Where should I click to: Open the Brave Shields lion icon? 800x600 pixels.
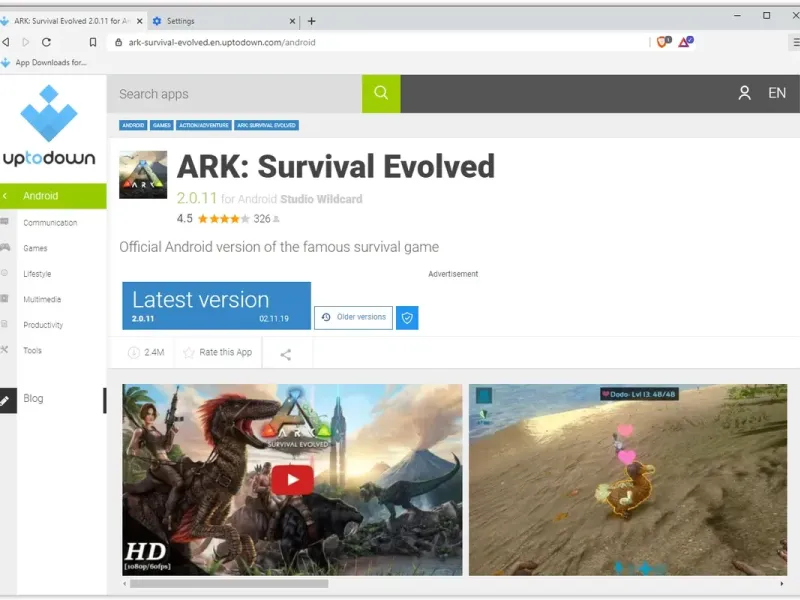663,42
